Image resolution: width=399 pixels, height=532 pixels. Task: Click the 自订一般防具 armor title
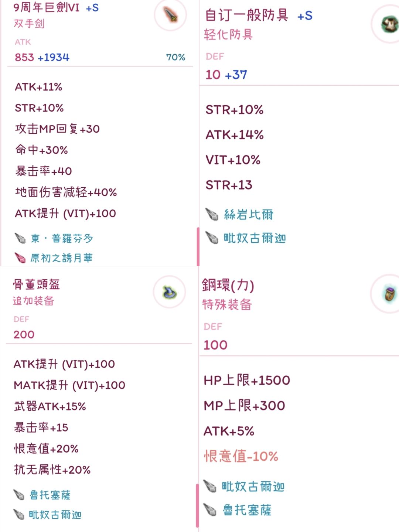click(x=246, y=15)
